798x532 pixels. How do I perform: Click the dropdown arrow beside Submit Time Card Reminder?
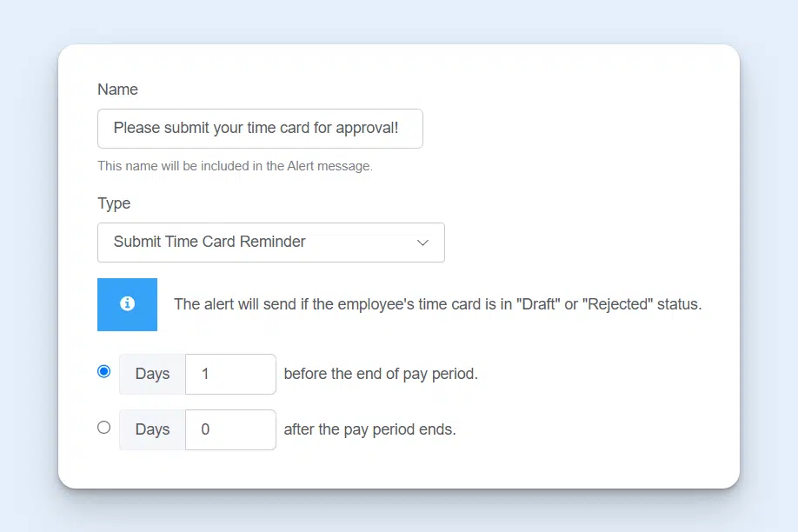click(422, 243)
